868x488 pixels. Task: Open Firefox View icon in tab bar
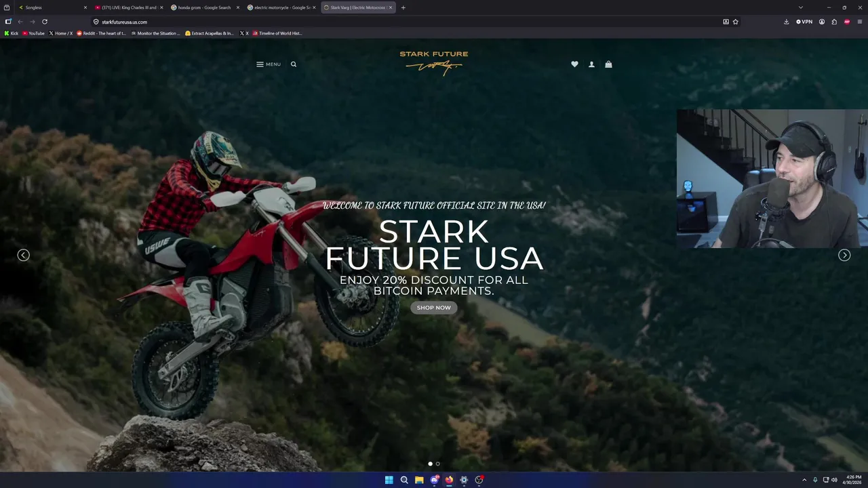[7, 7]
